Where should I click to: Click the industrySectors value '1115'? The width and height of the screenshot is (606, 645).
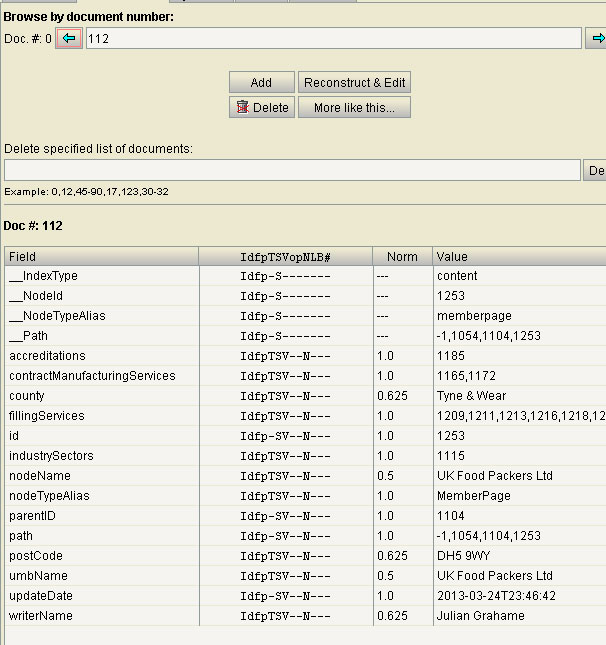coord(451,456)
